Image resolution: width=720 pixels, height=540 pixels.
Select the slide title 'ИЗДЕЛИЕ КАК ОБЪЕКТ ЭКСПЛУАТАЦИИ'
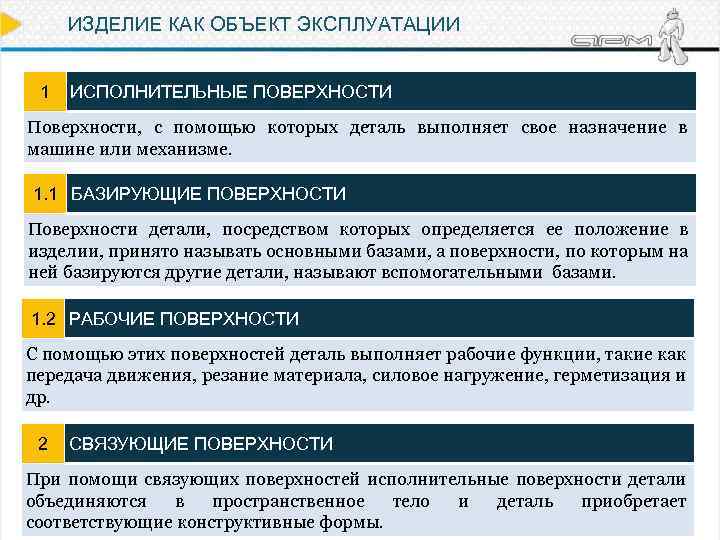point(264,24)
